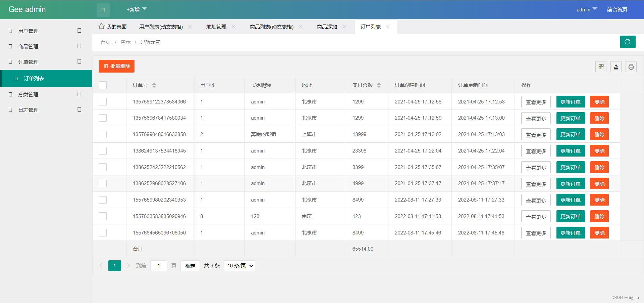The image size is (644, 303).
Task: Expand 日志管理 menu arrow
Action: click(79, 110)
